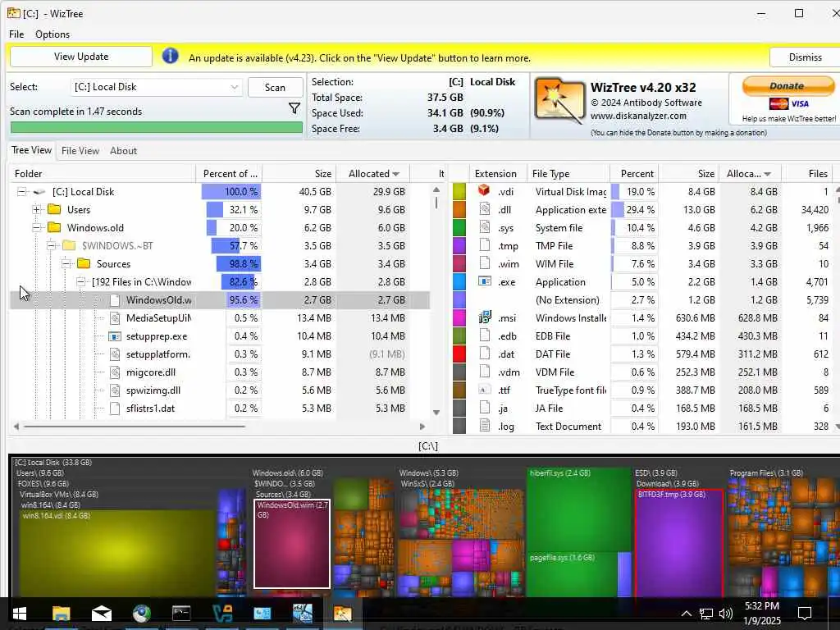Dismiss the update notification

click(x=805, y=57)
